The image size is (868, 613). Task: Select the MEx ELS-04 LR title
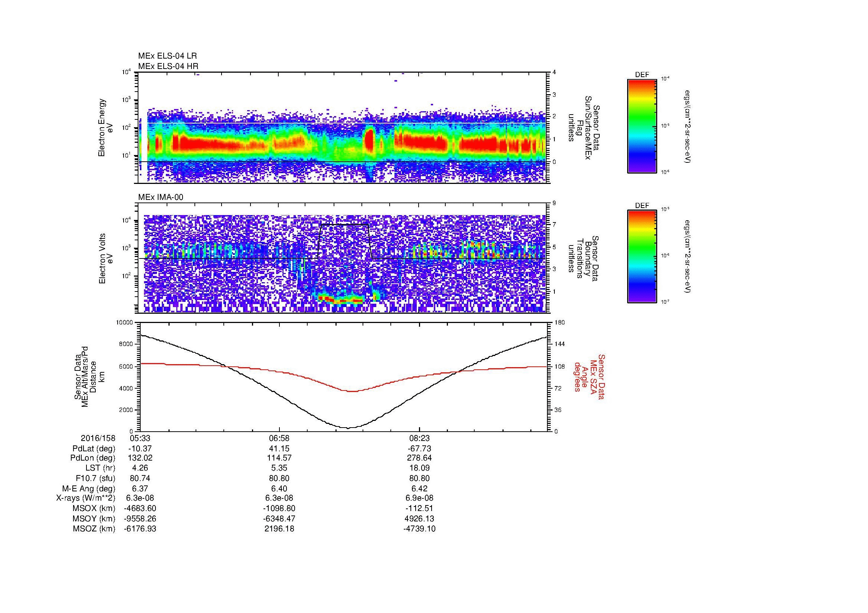click(x=167, y=56)
